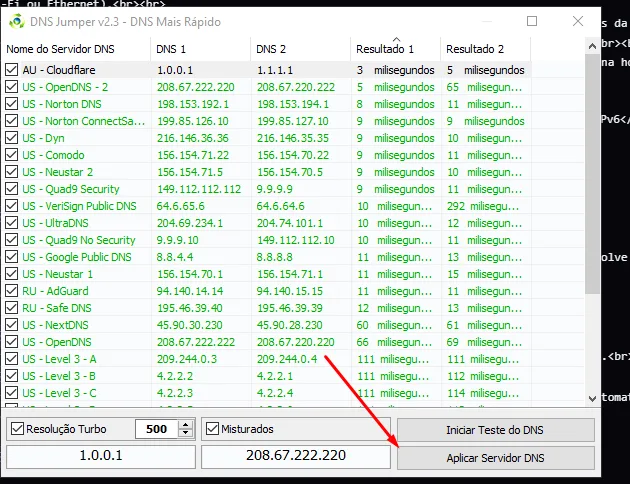The image size is (630, 484).
Task: Select the US - UltraDNS row name
Action: (55, 223)
